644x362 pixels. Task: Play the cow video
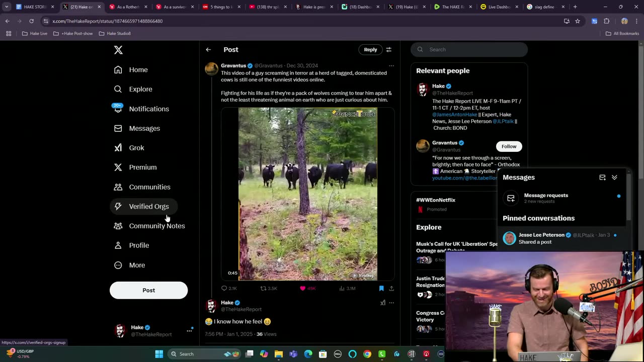[x=307, y=194]
